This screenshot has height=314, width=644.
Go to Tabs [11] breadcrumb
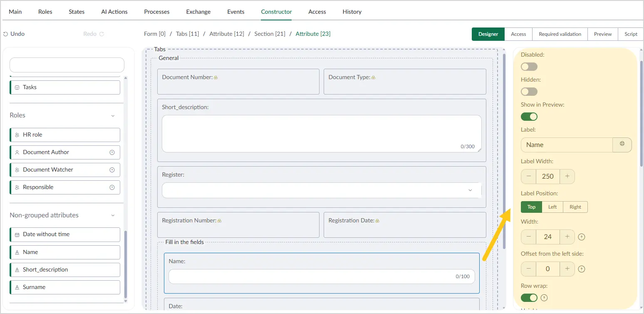pyautogui.click(x=187, y=34)
